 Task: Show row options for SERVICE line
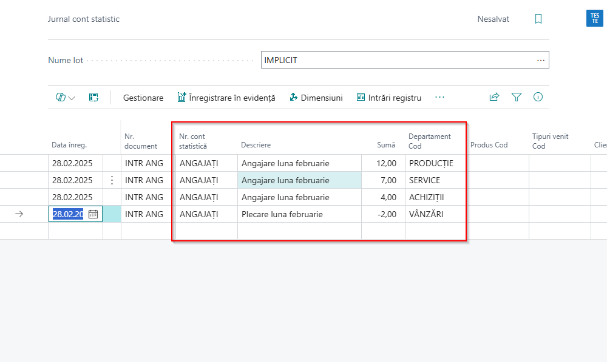point(112,180)
